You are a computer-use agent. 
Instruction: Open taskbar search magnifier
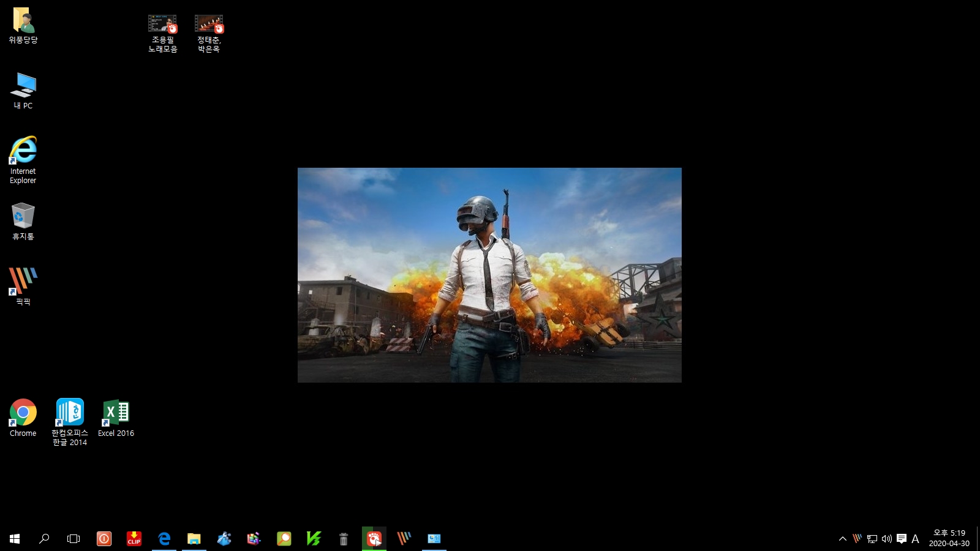44,539
